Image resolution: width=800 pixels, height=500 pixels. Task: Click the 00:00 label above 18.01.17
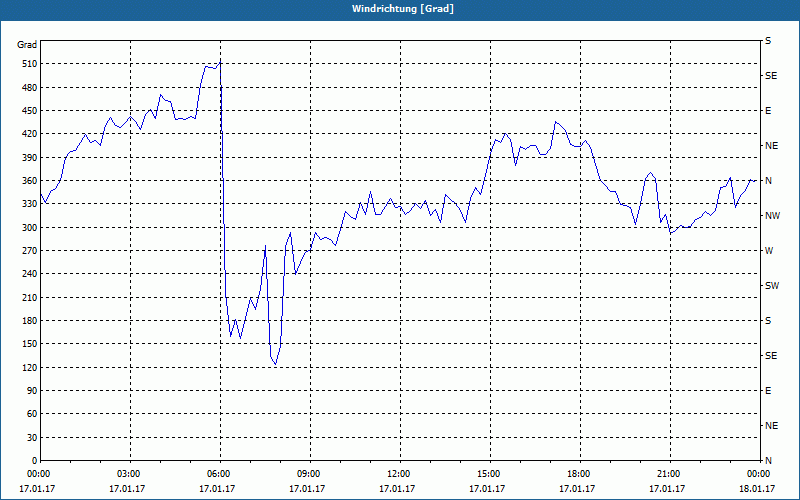(x=758, y=473)
